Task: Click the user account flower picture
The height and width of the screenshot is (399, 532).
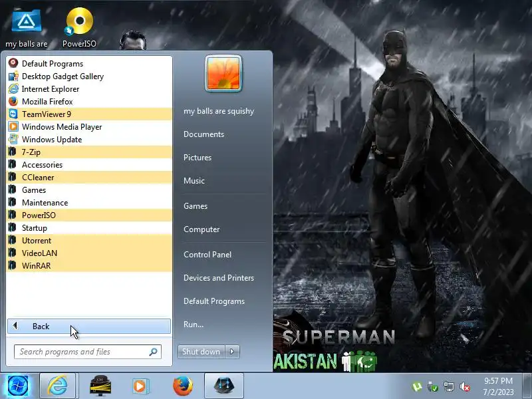Action: (x=223, y=73)
